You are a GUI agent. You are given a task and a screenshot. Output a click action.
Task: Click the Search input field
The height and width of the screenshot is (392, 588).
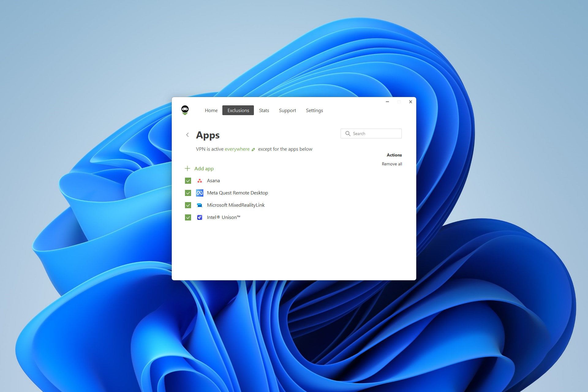(x=371, y=134)
